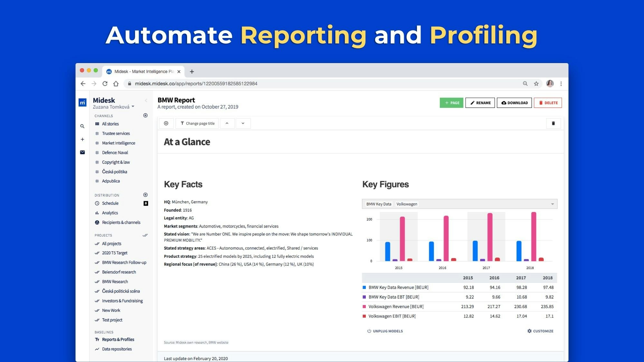Click the mail envelope icon in left rail
Screen dimensions: 644x362
pyautogui.click(x=82, y=152)
